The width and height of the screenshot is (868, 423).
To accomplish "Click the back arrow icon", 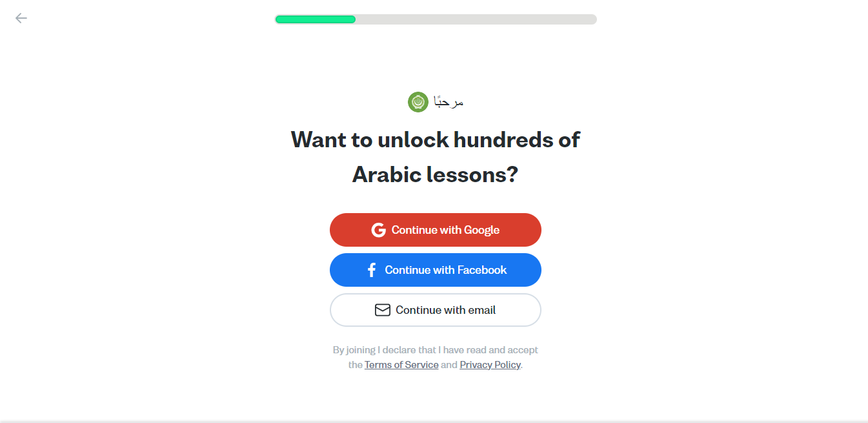I will pyautogui.click(x=21, y=18).
